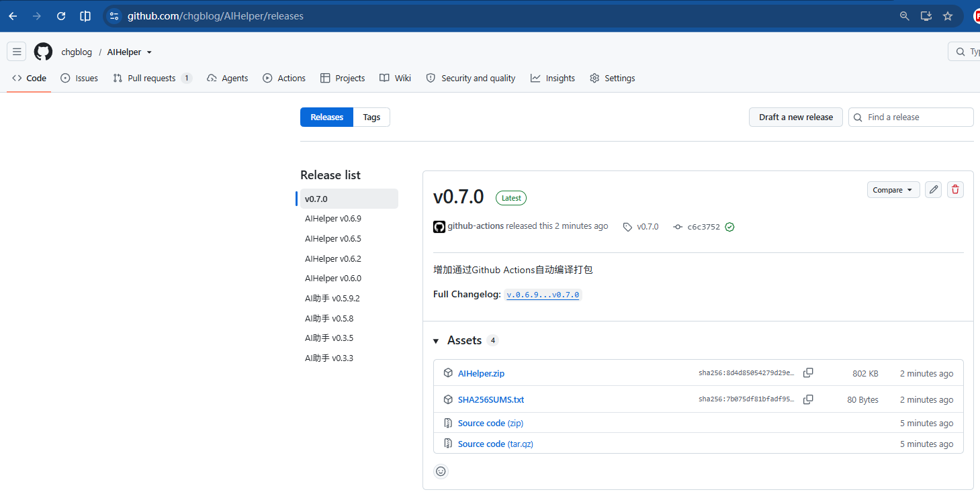This screenshot has height=496, width=980.
Task: Delete the v0.7.0 release with trash icon
Action: pos(955,190)
